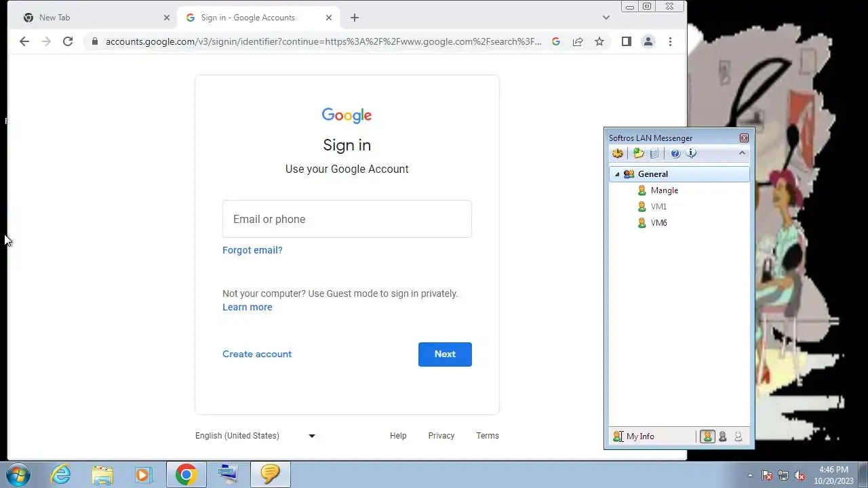Click the Show desktop strip

863,474
